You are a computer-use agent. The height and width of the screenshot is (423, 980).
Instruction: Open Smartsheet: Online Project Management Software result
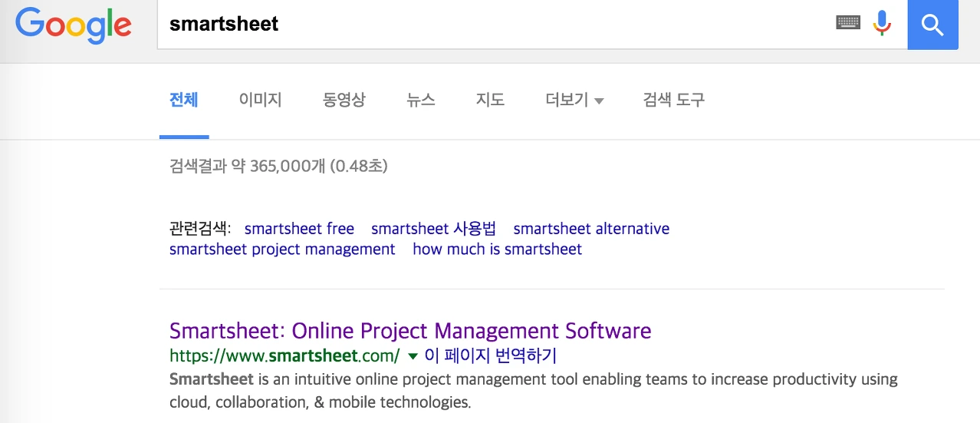click(410, 331)
